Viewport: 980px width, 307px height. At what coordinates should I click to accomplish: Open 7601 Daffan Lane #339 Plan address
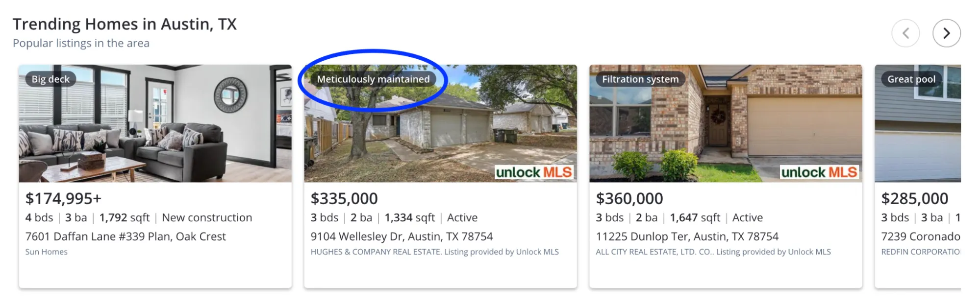tap(126, 236)
